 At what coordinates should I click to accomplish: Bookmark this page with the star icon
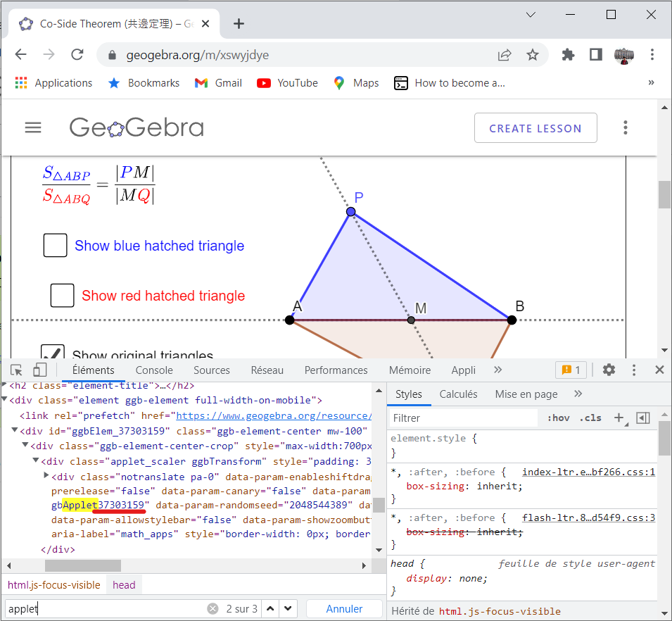(533, 55)
